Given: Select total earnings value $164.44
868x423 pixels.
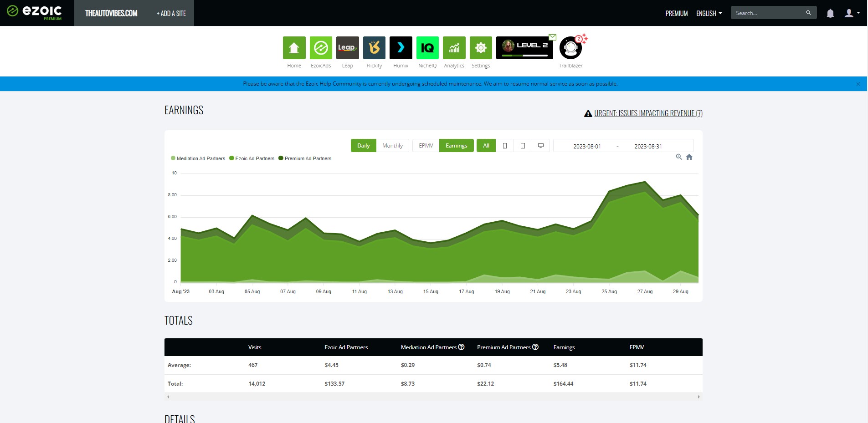Looking at the screenshot, I should pos(563,384).
